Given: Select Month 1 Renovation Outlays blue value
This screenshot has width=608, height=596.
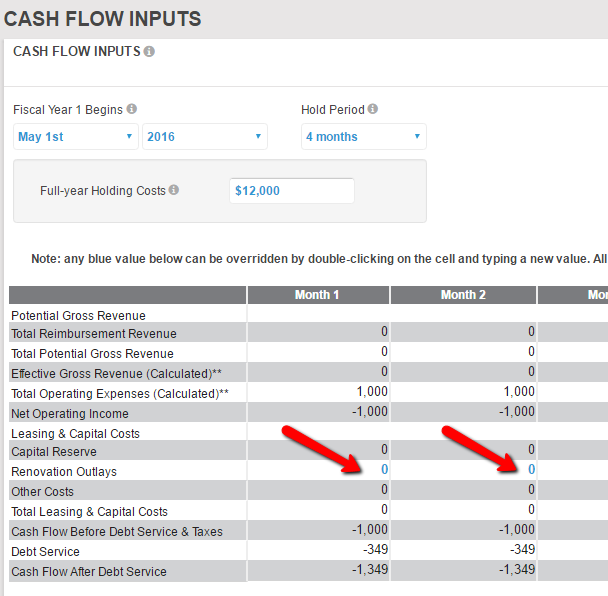Looking at the screenshot, I should (384, 470).
